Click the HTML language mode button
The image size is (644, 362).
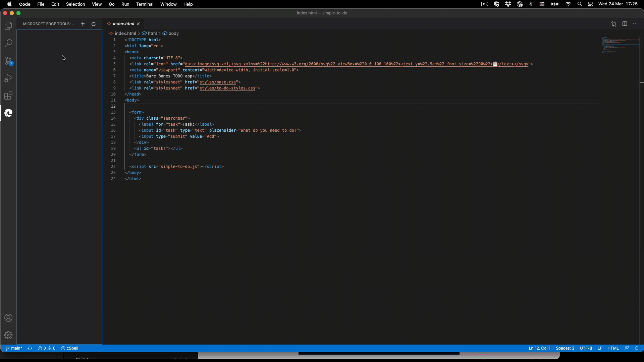coord(613,348)
